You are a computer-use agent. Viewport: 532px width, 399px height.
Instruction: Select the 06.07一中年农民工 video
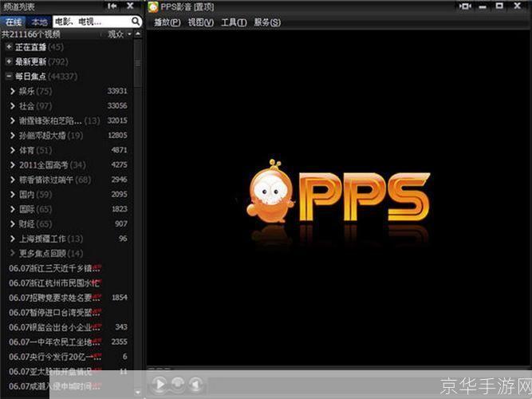tap(55, 342)
